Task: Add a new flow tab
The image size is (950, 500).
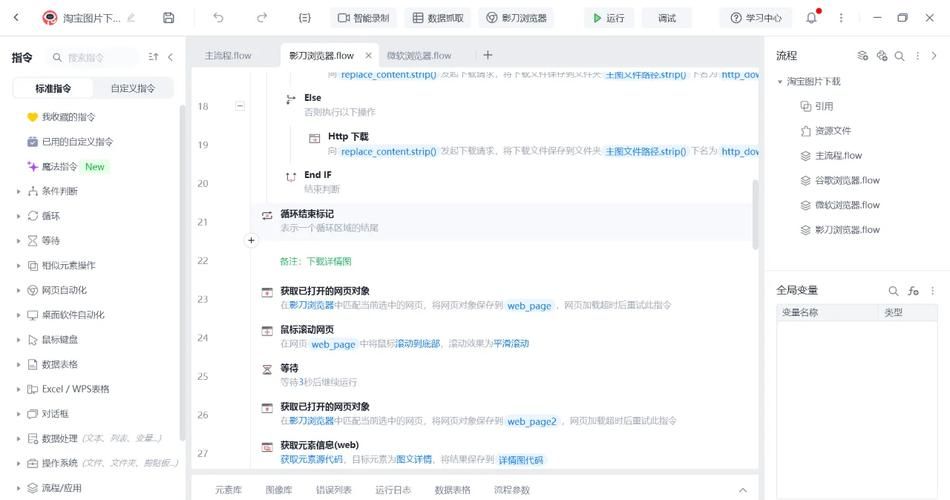Action: pyautogui.click(x=488, y=55)
